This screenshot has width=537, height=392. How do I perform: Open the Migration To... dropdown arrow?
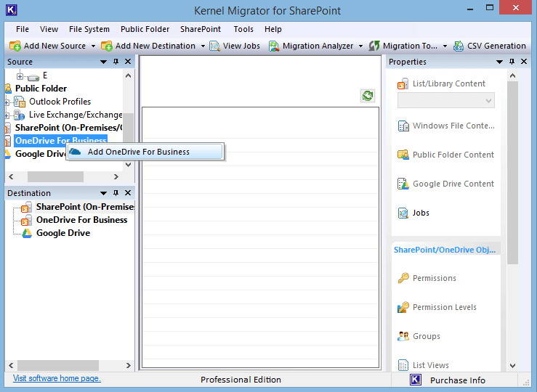[445, 46]
